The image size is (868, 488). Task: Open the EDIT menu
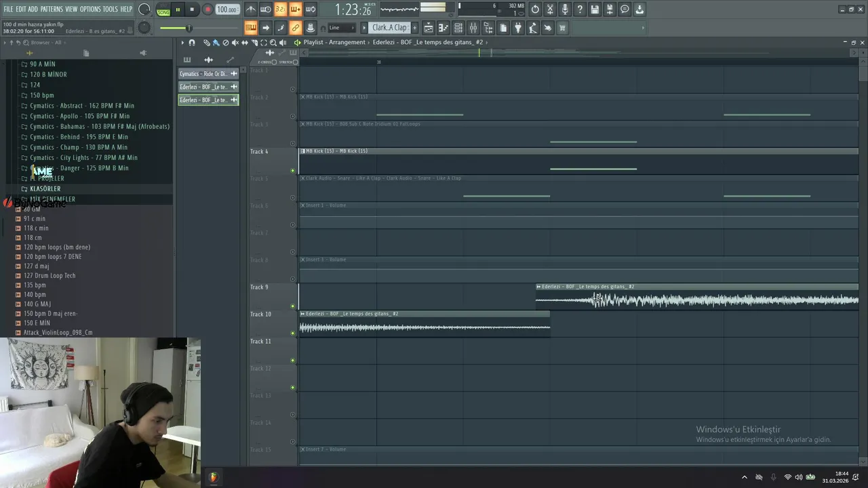coord(21,9)
